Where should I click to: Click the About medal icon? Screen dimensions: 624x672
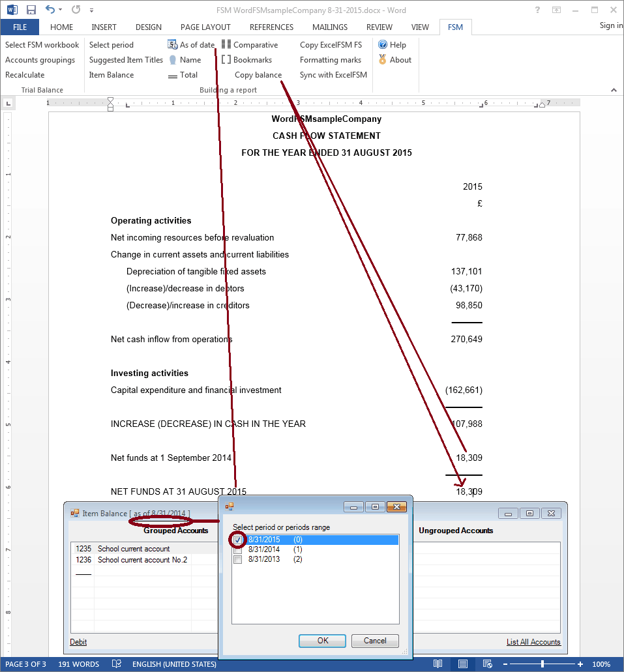click(383, 60)
